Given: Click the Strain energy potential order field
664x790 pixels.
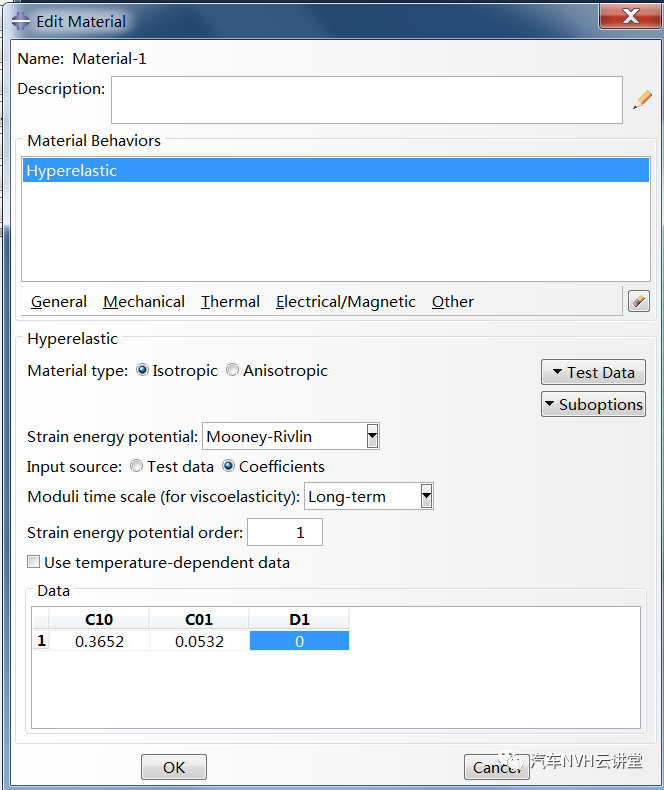Looking at the screenshot, I should pyautogui.click(x=285, y=532).
